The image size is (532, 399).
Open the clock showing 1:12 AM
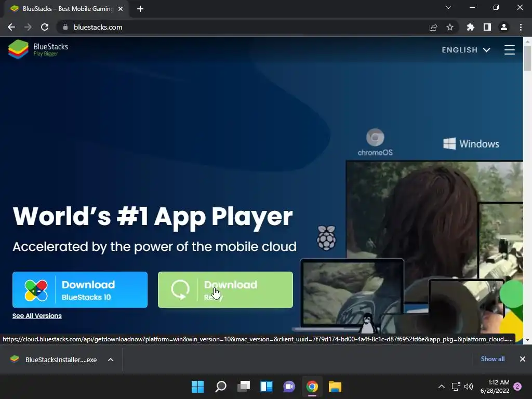click(x=495, y=387)
